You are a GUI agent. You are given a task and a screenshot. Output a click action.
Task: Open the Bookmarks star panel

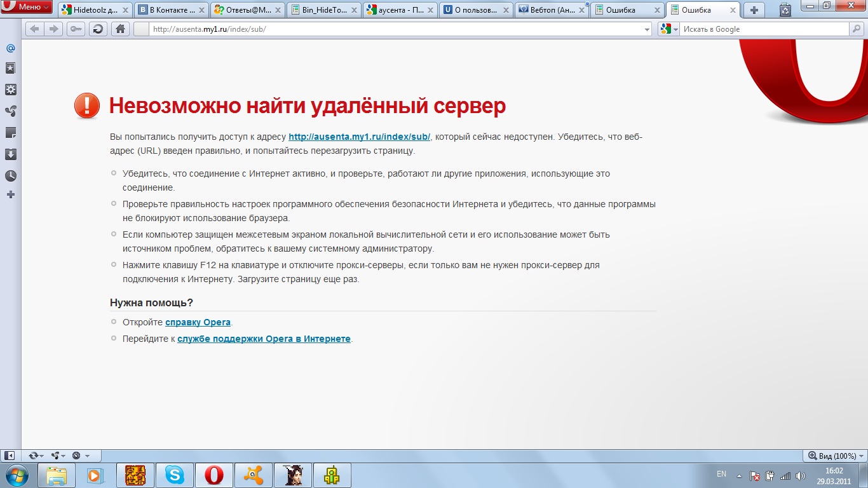pos(10,68)
